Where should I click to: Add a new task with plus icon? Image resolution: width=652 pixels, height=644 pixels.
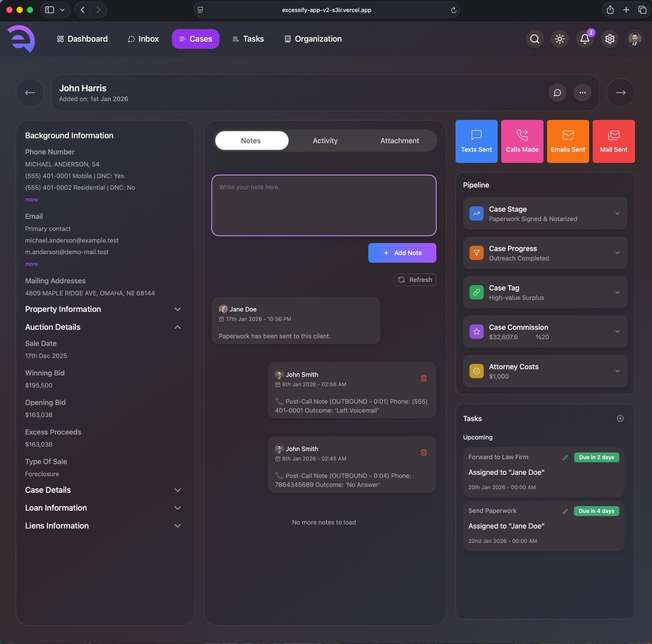pyautogui.click(x=619, y=418)
